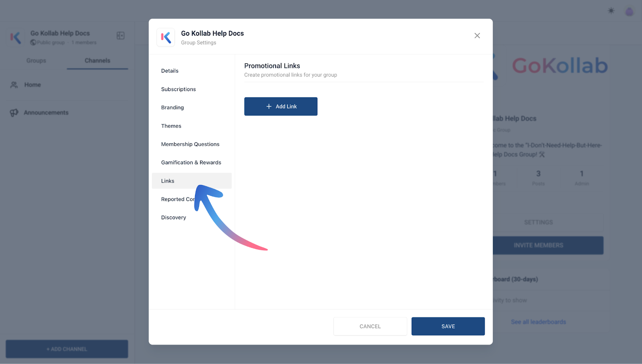This screenshot has width=642, height=364.
Task: Open Gamification & Rewards settings
Action: (192, 163)
